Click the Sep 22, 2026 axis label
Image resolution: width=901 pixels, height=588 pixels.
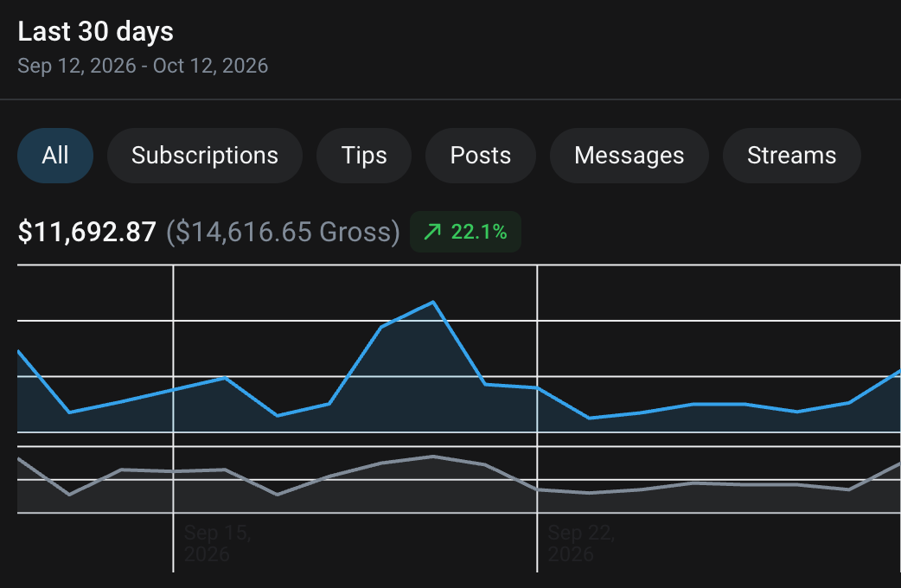click(582, 543)
